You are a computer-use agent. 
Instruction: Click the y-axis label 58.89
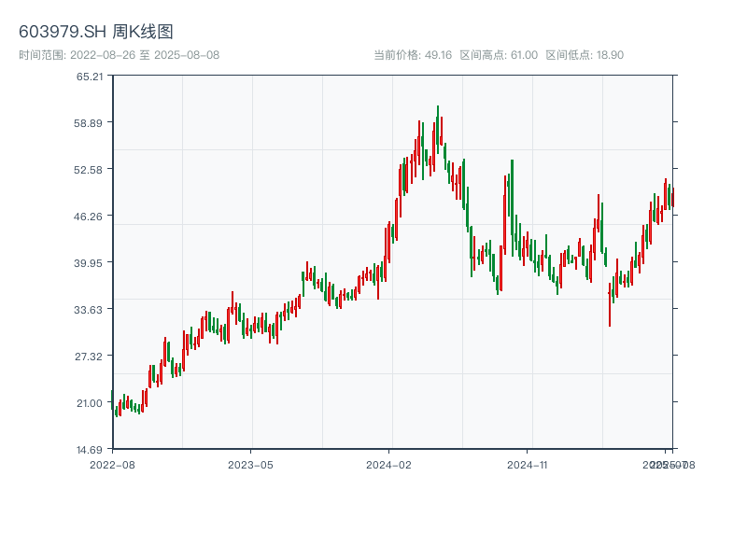click(x=88, y=123)
